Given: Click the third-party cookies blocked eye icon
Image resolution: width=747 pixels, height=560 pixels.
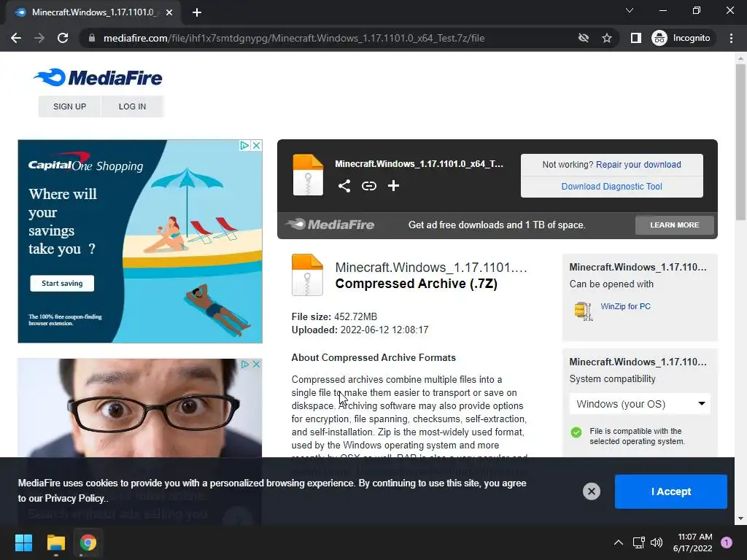Looking at the screenshot, I should 583,38.
